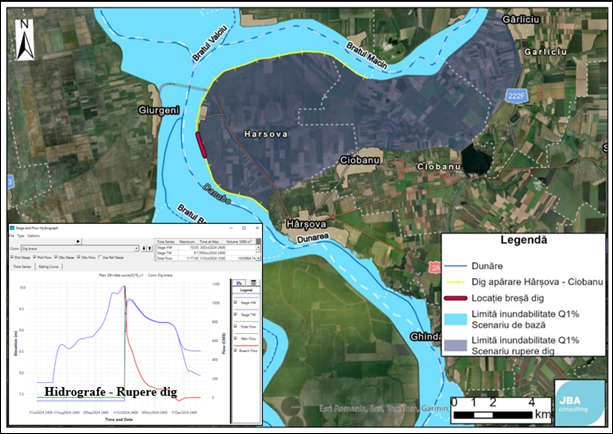Screen dimensions: 613x434
Task: Expand the Conn connection dropdown
Action: click(136, 248)
